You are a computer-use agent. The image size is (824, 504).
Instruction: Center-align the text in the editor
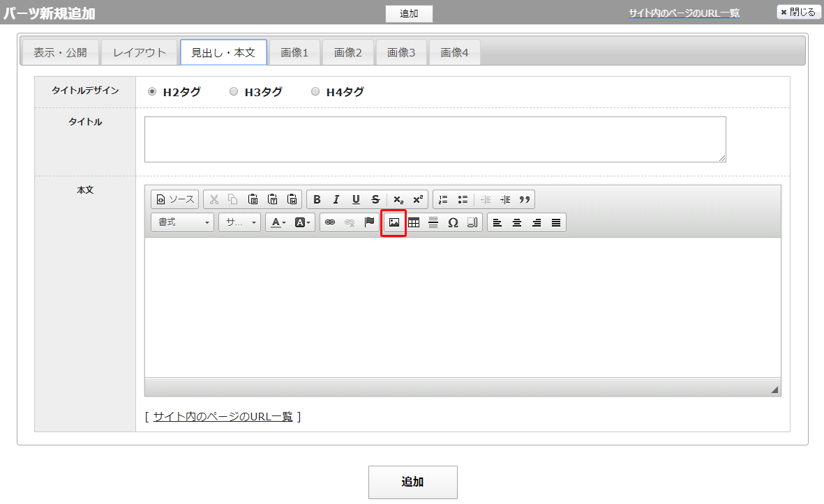[x=517, y=222]
